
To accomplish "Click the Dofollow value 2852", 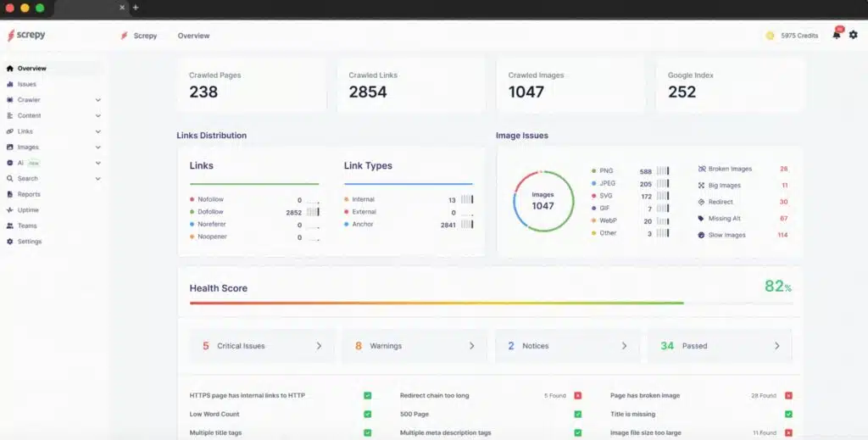I will [x=293, y=213].
